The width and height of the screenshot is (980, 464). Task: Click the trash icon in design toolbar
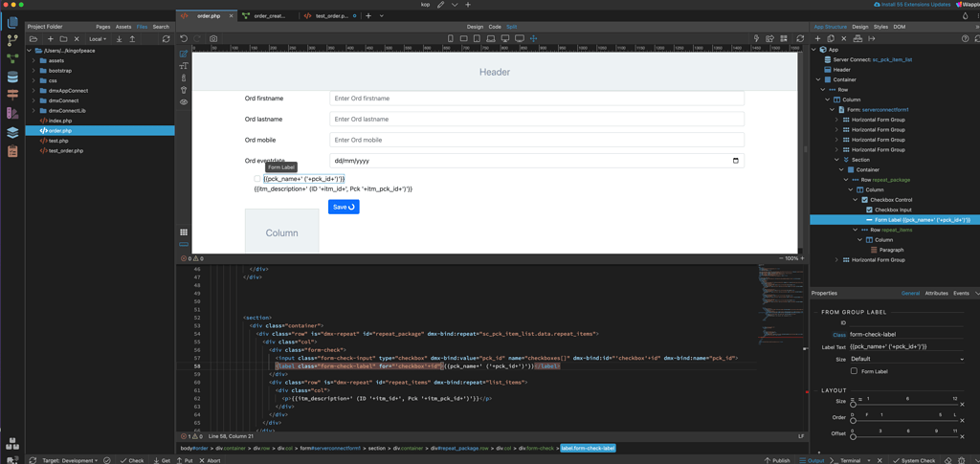click(184, 90)
